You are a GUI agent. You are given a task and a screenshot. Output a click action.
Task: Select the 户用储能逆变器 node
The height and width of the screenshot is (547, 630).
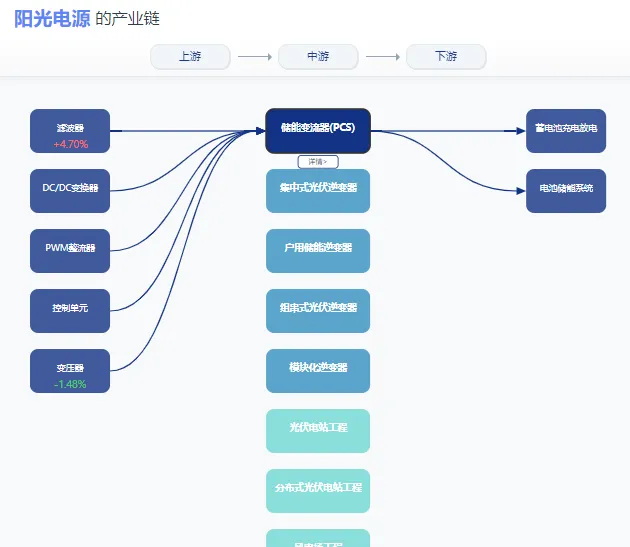[x=318, y=251]
